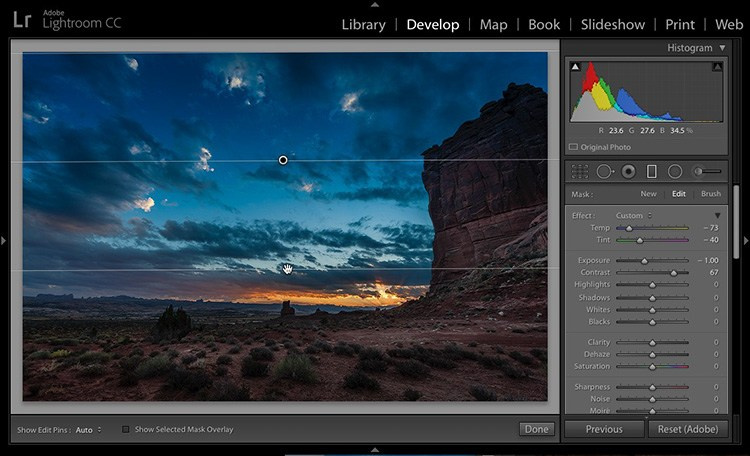Toggle shadow clipping indicator in histogram
The image size is (750, 456).
(575, 67)
